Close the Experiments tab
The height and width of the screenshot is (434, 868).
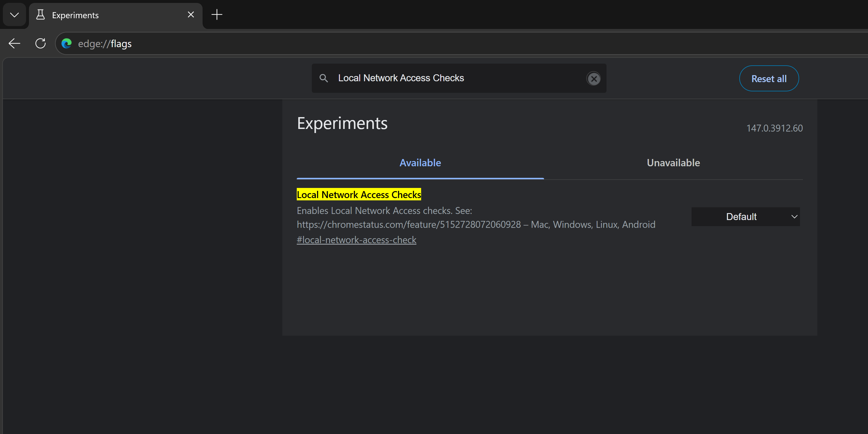pyautogui.click(x=191, y=14)
